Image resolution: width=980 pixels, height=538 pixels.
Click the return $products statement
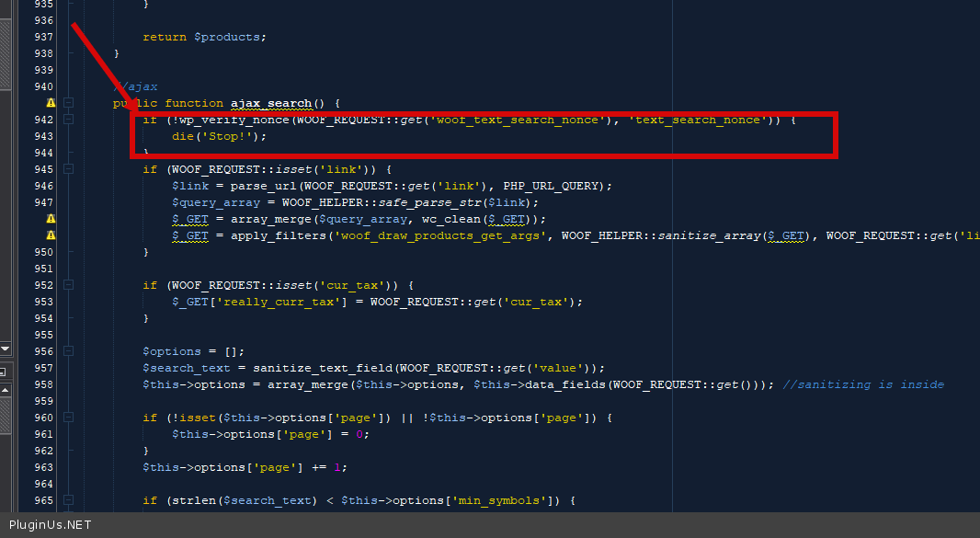click(204, 37)
